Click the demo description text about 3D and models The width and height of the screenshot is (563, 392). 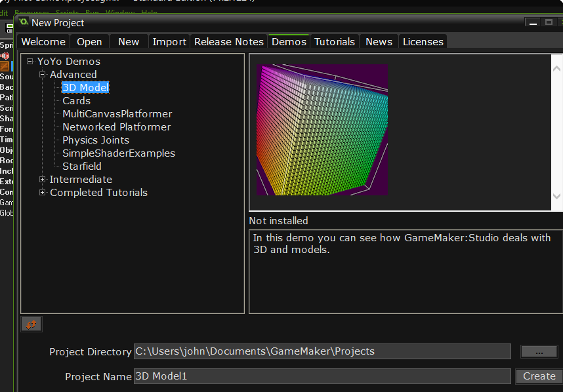pyautogui.click(x=402, y=244)
